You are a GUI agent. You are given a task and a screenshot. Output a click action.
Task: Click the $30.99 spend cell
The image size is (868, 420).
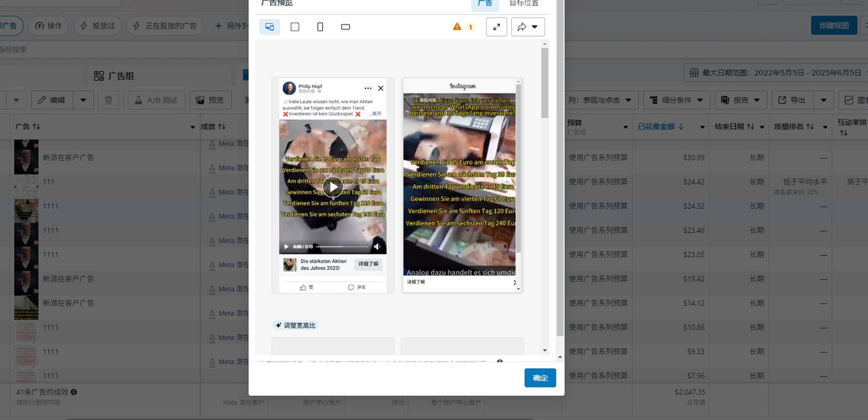click(x=694, y=157)
